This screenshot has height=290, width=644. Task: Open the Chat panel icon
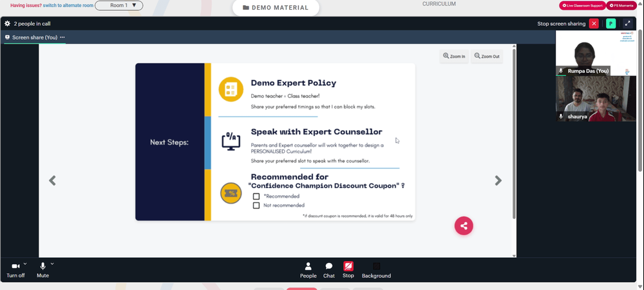329,266
